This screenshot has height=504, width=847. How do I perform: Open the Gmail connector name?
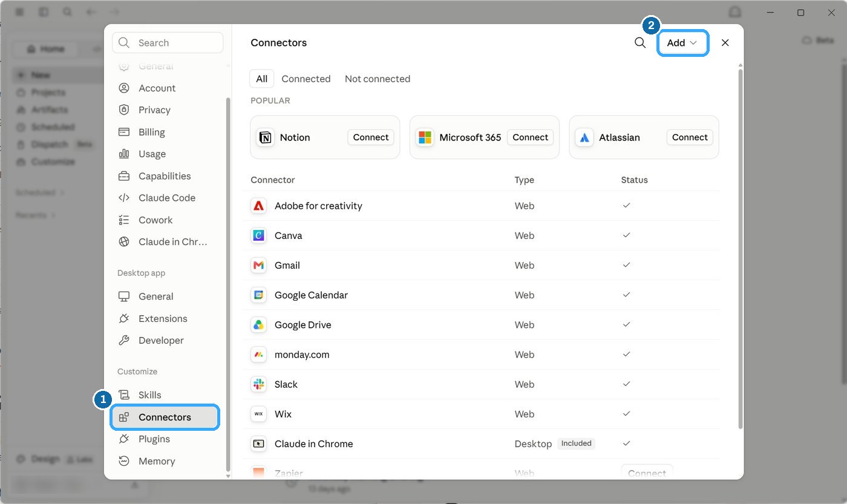pos(287,265)
